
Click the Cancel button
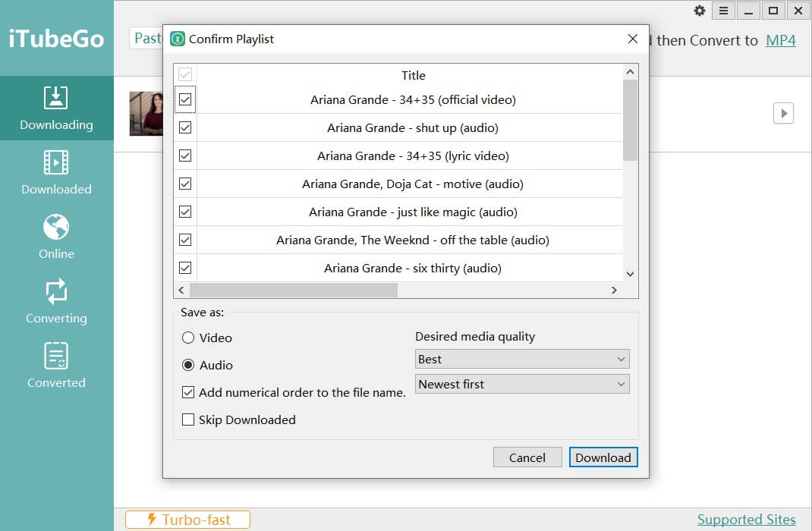point(527,457)
